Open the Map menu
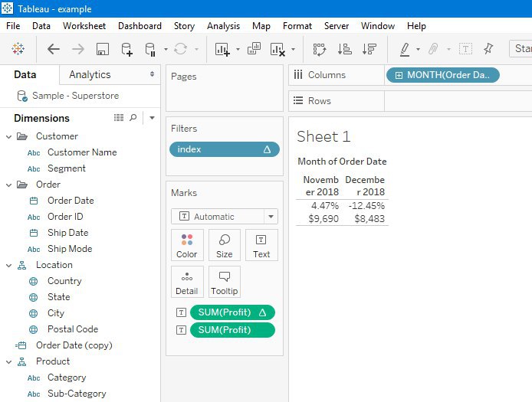This screenshot has width=532, height=402. pos(261,26)
